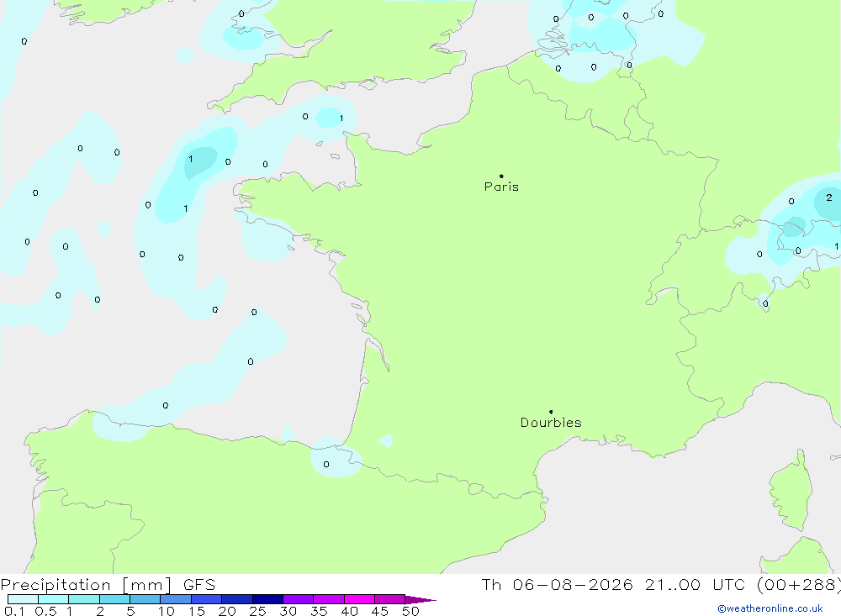Viewport: 841px width, 616px height.
Task: Pick the legend swatch between 2 and 5
Action: (x=114, y=599)
